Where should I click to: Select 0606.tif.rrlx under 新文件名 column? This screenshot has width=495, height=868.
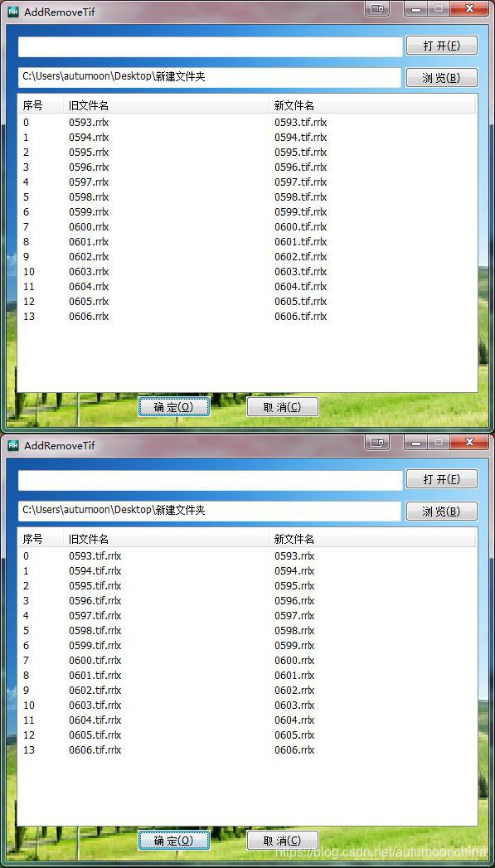pyautogui.click(x=301, y=317)
